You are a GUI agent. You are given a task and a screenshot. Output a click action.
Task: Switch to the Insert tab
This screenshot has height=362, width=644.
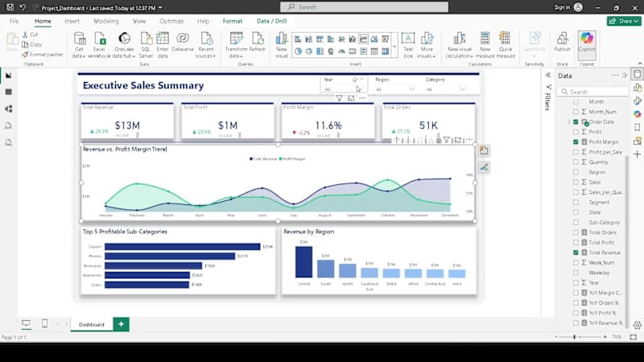click(x=72, y=21)
